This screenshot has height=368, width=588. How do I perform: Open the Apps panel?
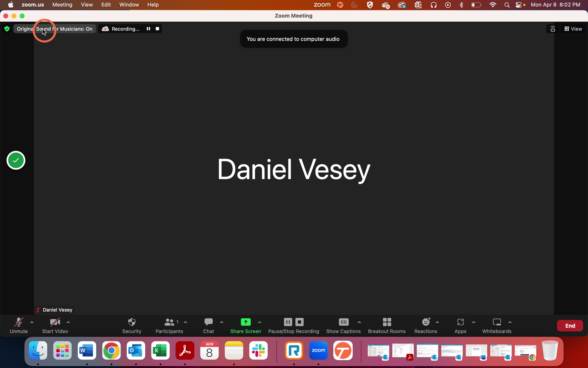(x=460, y=325)
